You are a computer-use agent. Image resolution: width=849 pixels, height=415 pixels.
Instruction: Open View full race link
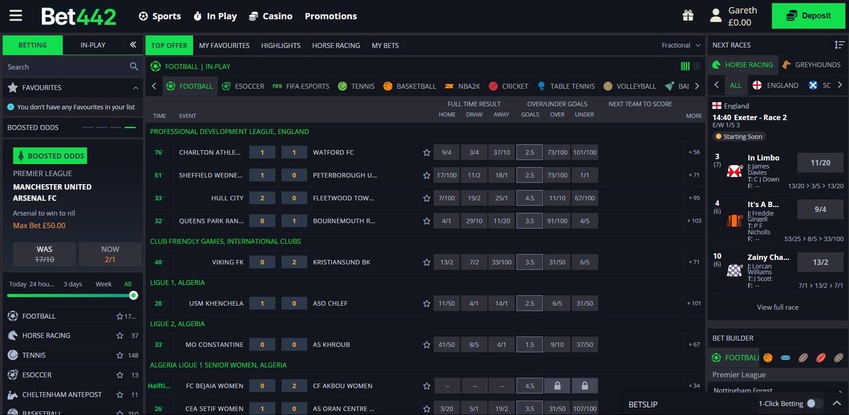778,307
